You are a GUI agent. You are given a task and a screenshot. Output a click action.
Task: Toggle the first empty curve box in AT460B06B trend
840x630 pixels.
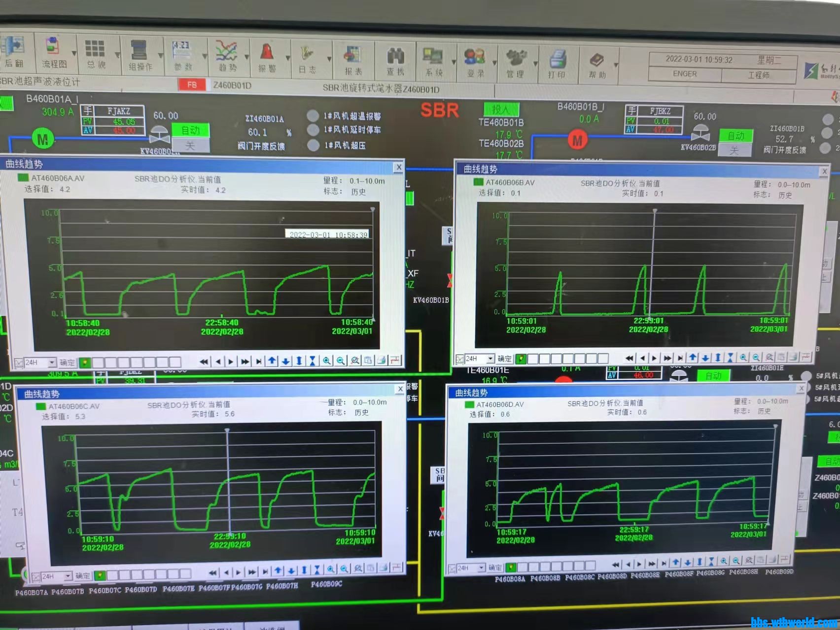coord(533,359)
